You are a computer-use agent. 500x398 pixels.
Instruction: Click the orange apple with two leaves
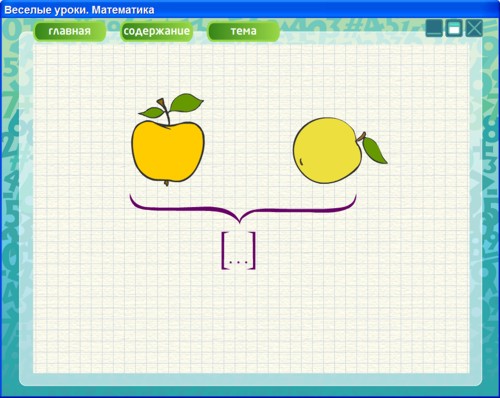(168, 140)
